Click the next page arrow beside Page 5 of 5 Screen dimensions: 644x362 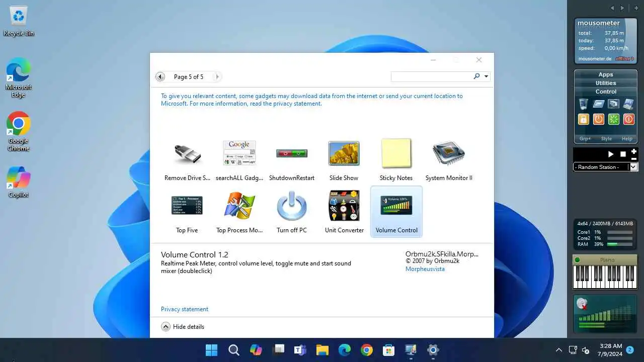(x=217, y=77)
